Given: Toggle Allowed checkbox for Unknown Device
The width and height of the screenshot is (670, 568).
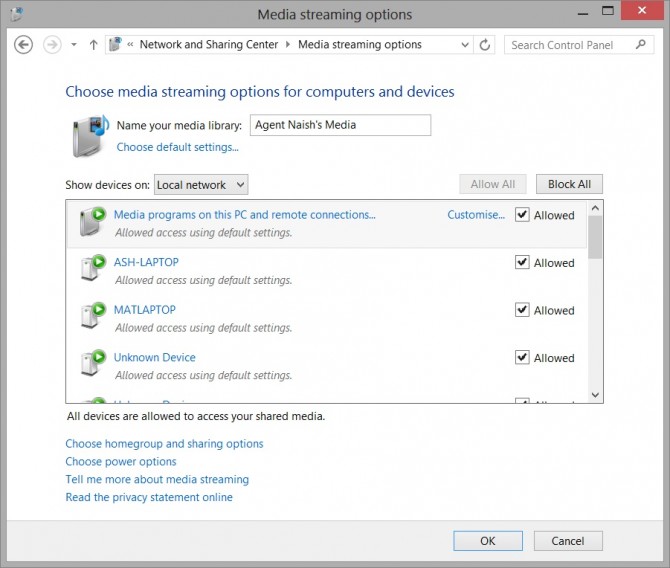Looking at the screenshot, I should coord(522,358).
